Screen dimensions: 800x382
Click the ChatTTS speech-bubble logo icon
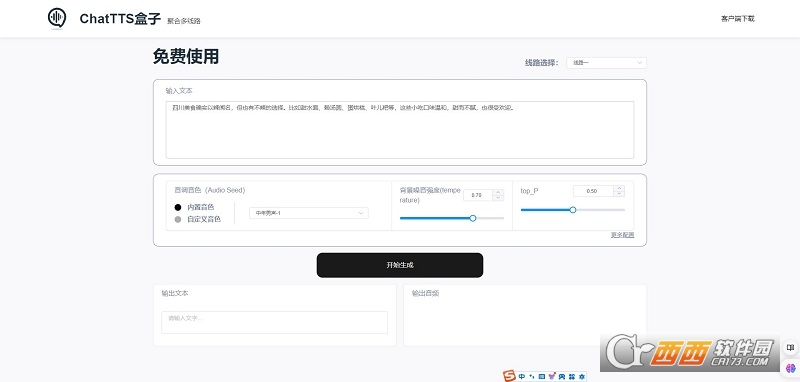(57, 18)
